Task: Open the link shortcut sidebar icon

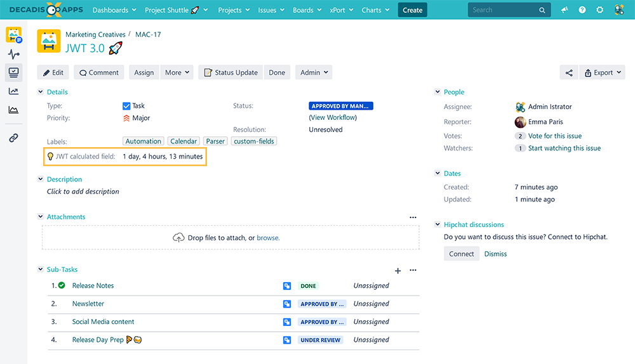Action: (14, 138)
